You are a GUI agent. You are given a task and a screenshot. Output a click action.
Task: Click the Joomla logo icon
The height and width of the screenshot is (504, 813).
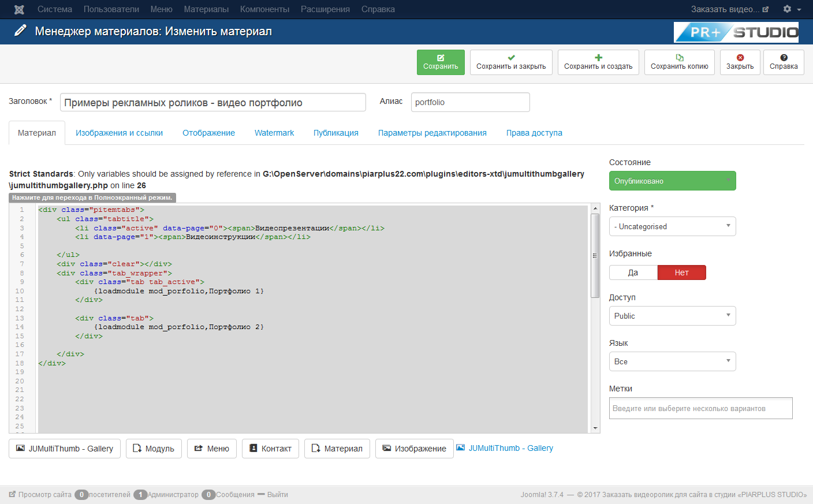19,9
